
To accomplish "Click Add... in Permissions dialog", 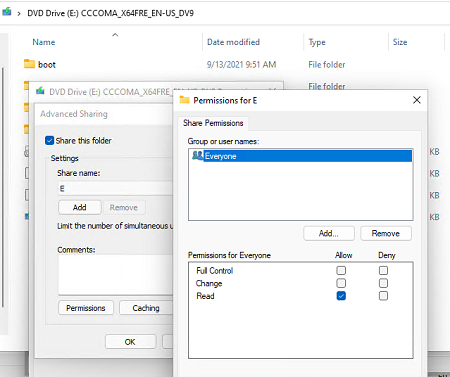I will click(x=329, y=233).
